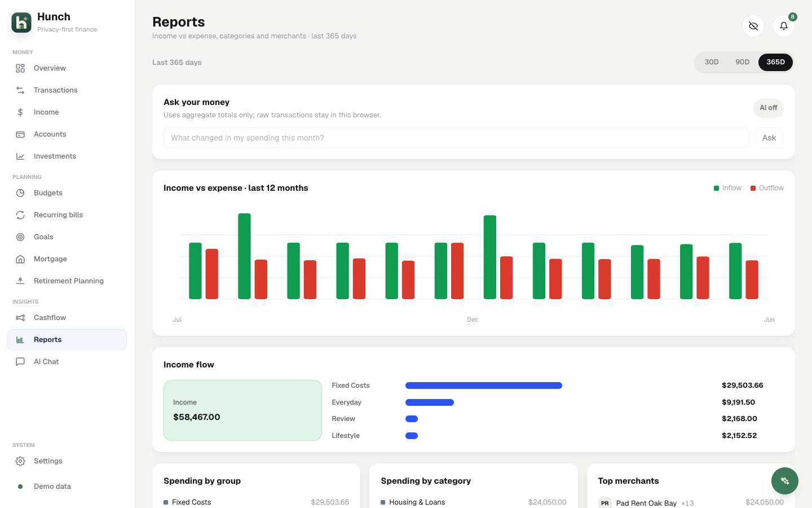The height and width of the screenshot is (508, 812).
Task: Open the Budgets planning page
Action: (48, 193)
